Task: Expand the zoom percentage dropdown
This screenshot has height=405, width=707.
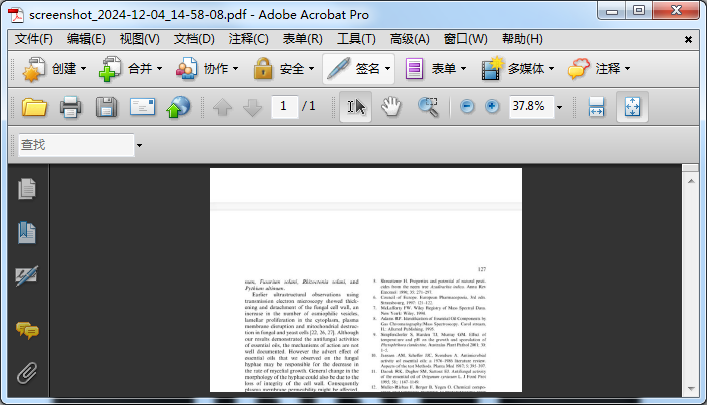Action: (559, 107)
